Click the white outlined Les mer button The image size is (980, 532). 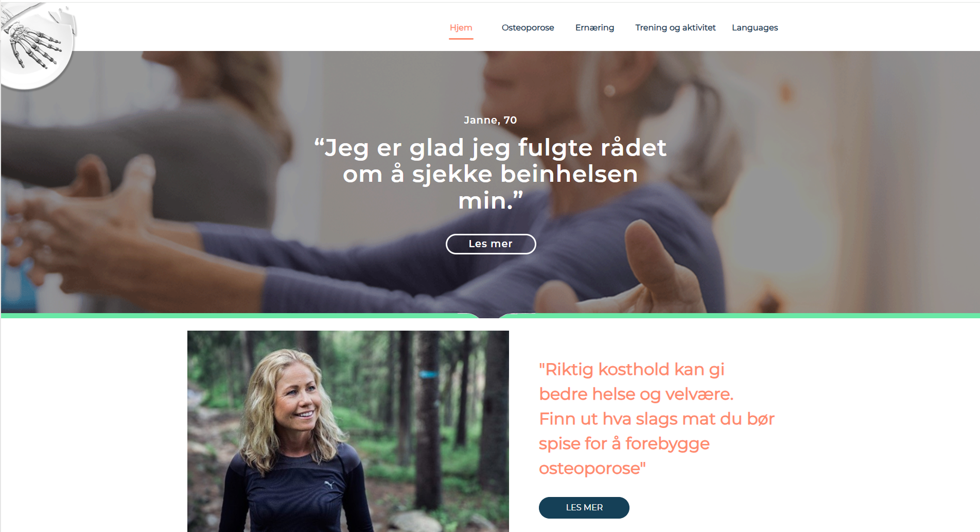coord(491,244)
